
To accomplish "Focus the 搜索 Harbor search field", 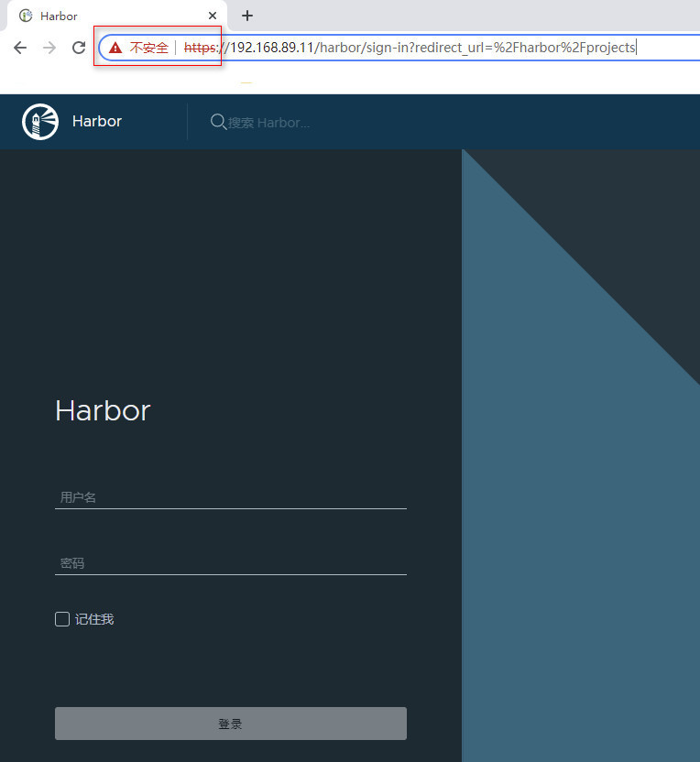I will pyautogui.click(x=268, y=123).
